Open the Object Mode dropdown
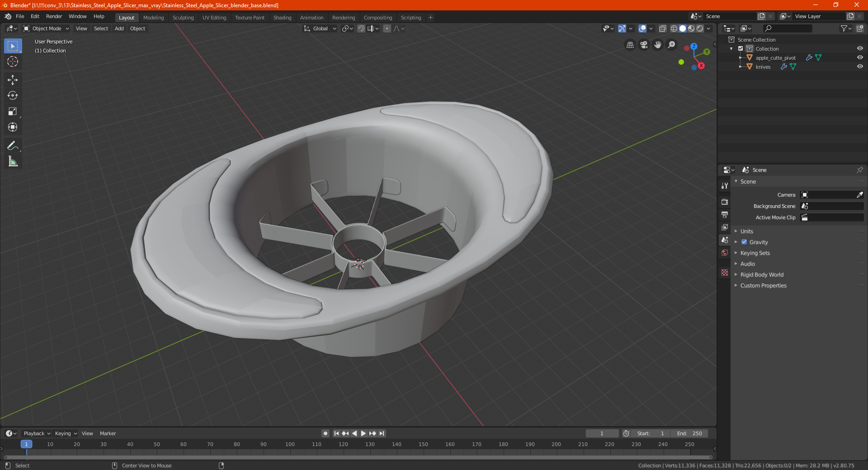 pos(46,28)
